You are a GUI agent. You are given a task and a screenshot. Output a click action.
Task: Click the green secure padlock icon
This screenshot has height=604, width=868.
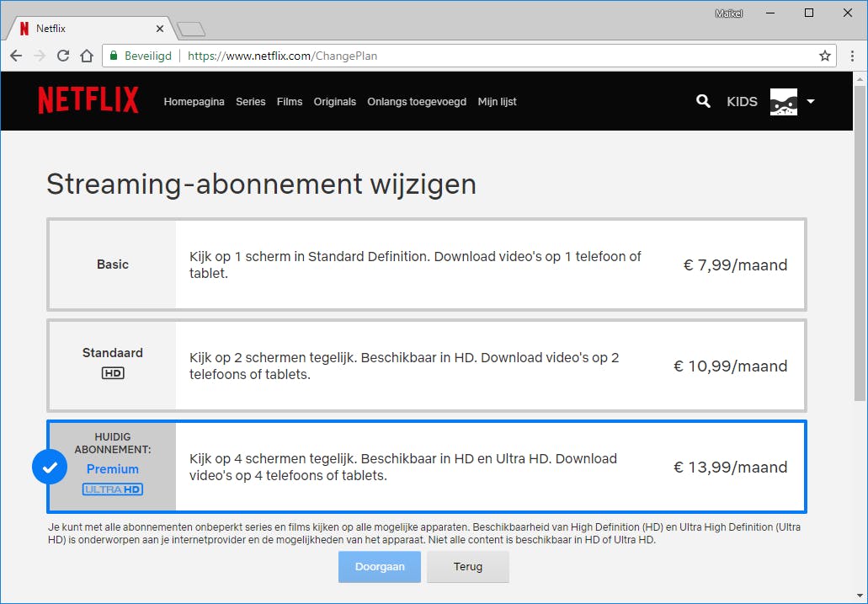point(114,56)
